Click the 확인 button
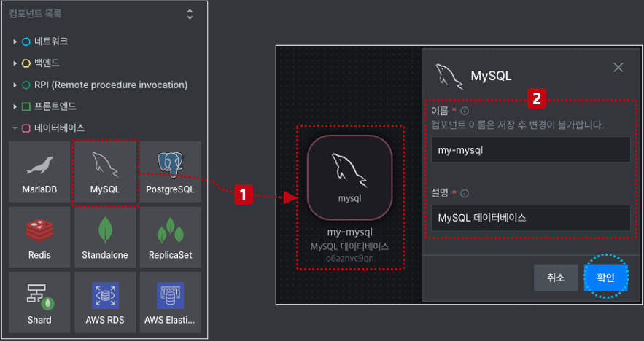 [x=606, y=278]
